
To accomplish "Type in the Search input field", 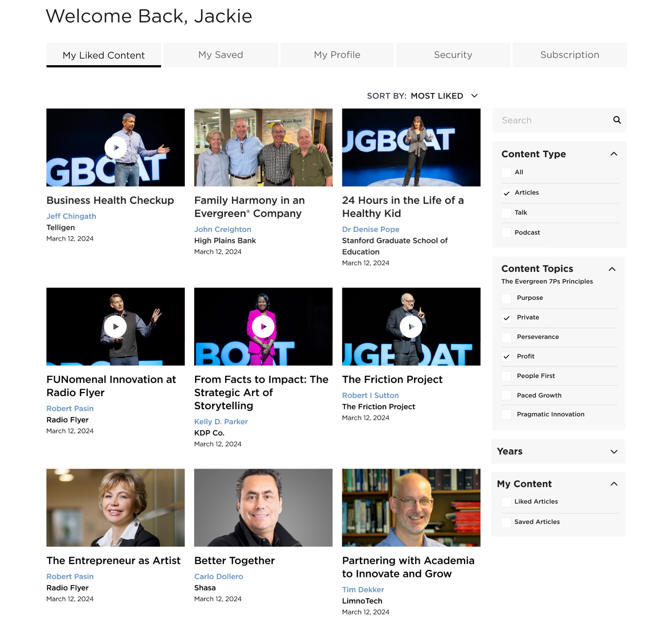I will coord(553,120).
